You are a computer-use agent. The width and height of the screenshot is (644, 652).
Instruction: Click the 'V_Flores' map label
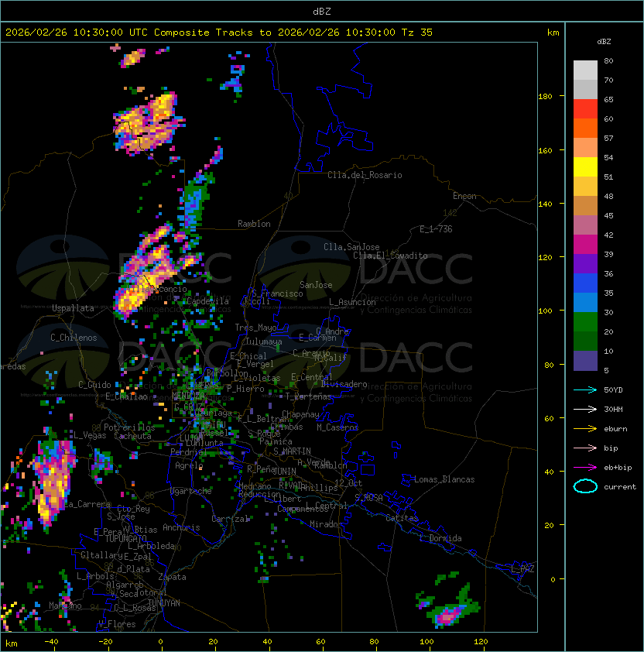click(x=117, y=624)
